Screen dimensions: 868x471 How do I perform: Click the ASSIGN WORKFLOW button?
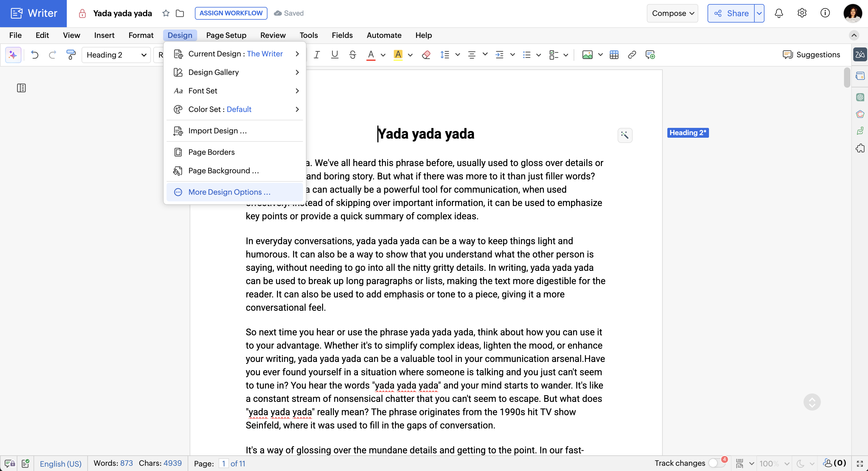click(x=231, y=13)
